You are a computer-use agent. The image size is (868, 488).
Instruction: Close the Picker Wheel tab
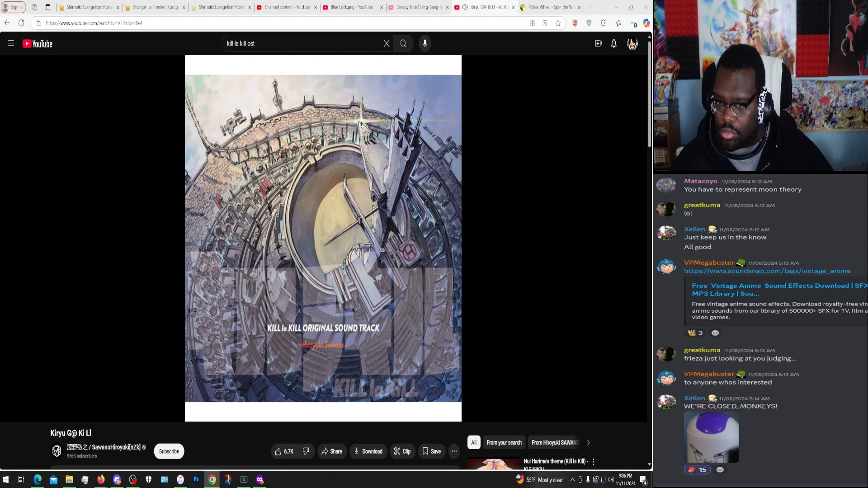pos(579,7)
